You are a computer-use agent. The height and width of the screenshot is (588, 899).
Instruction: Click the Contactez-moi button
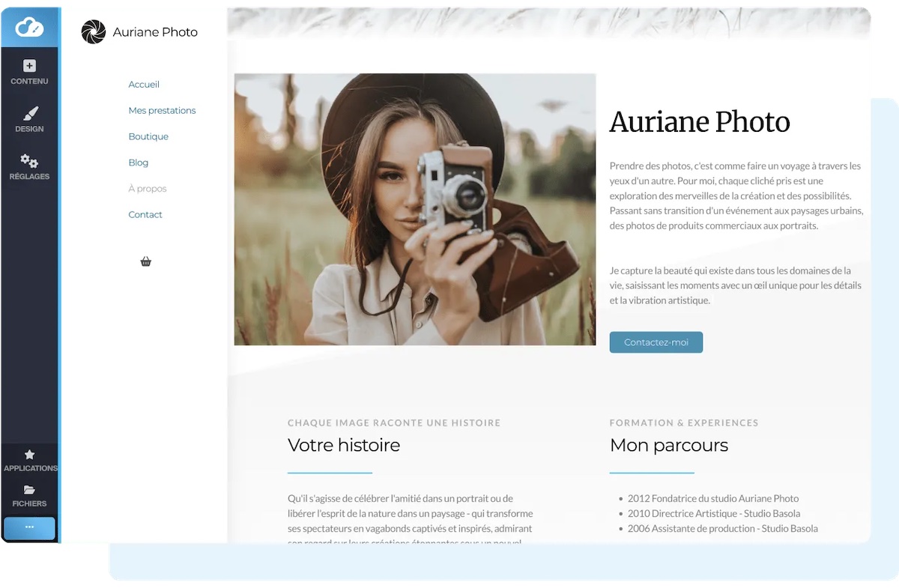point(656,342)
